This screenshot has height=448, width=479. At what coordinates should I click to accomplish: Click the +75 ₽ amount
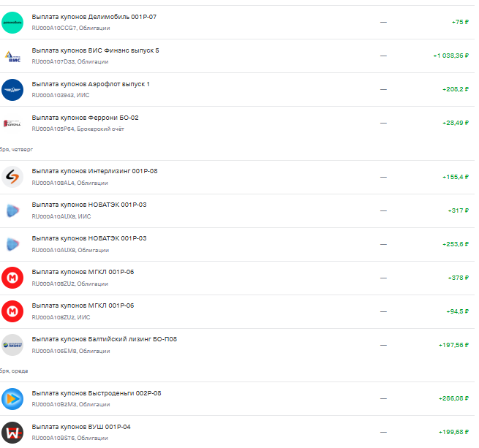460,22
